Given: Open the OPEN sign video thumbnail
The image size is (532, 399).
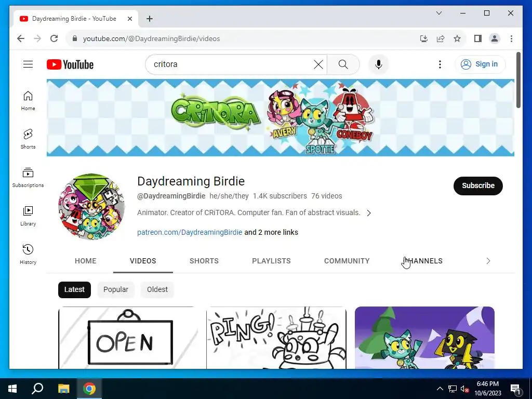Looking at the screenshot, I should (128, 338).
